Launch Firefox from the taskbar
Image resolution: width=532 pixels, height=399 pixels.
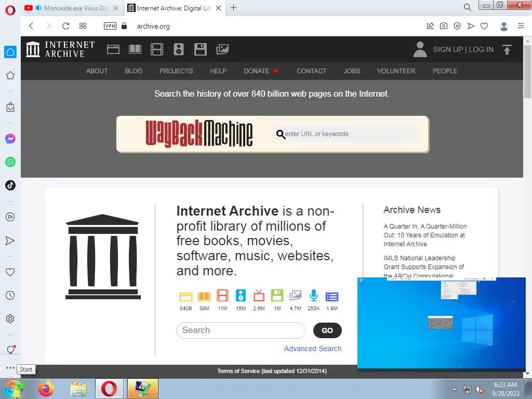46,389
